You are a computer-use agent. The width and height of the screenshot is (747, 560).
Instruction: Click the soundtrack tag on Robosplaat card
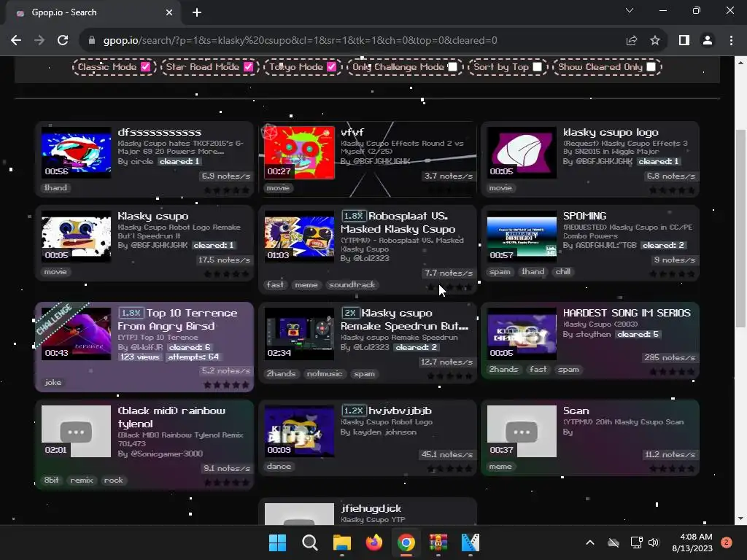click(x=352, y=285)
